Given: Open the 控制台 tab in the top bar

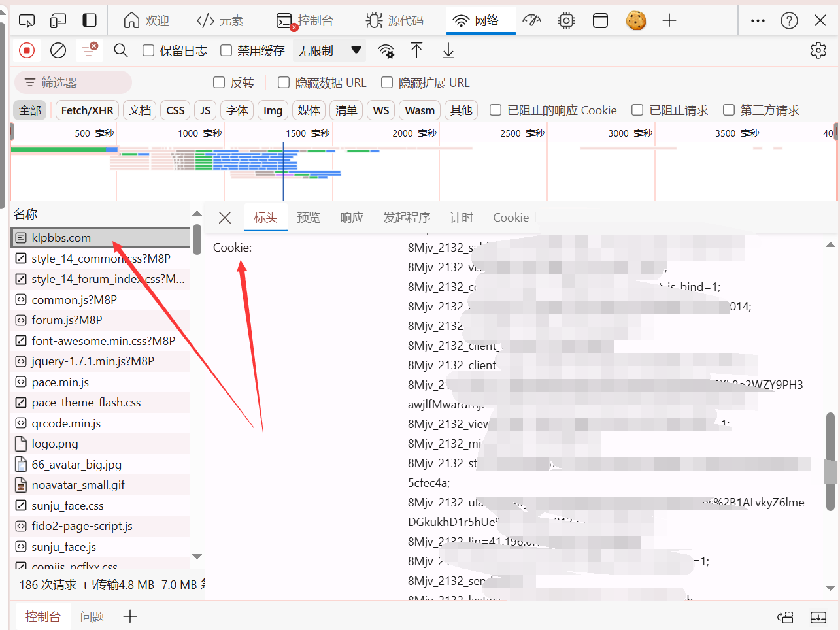Looking at the screenshot, I should click(x=305, y=21).
